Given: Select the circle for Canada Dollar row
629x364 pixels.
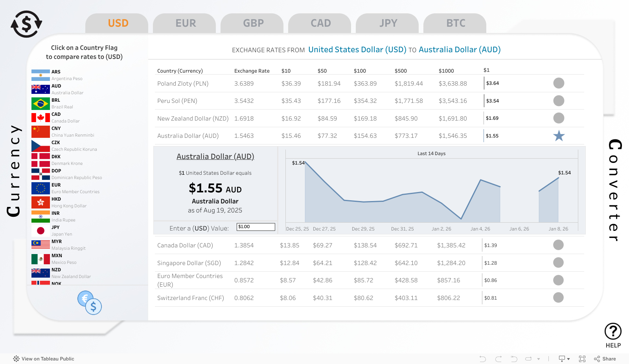Looking at the screenshot, I should [558, 245].
